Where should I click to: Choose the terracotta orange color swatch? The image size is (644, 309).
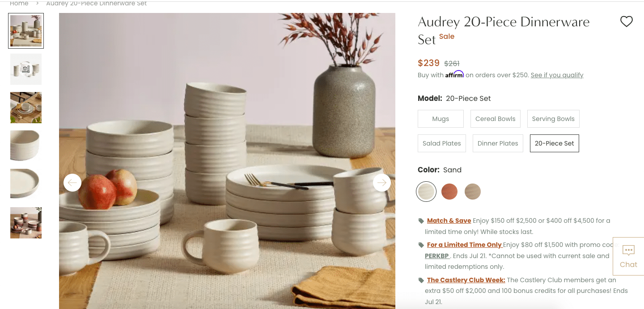(449, 192)
